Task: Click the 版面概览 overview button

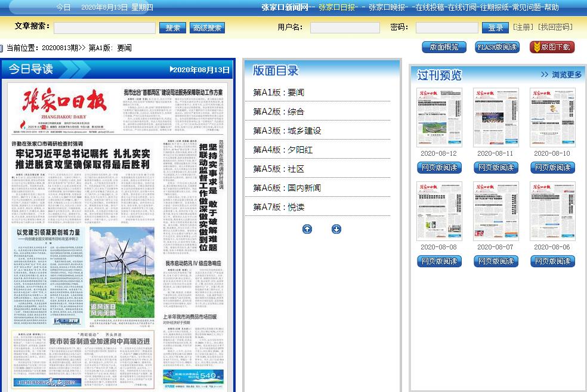Action: pos(444,47)
